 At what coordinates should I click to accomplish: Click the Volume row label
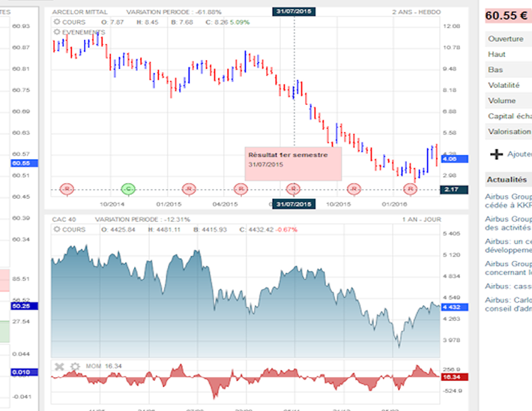tap(502, 100)
